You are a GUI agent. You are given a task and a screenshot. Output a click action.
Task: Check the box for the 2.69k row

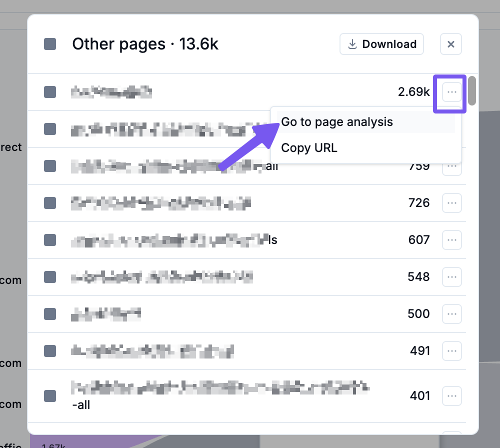(x=50, y=92)
